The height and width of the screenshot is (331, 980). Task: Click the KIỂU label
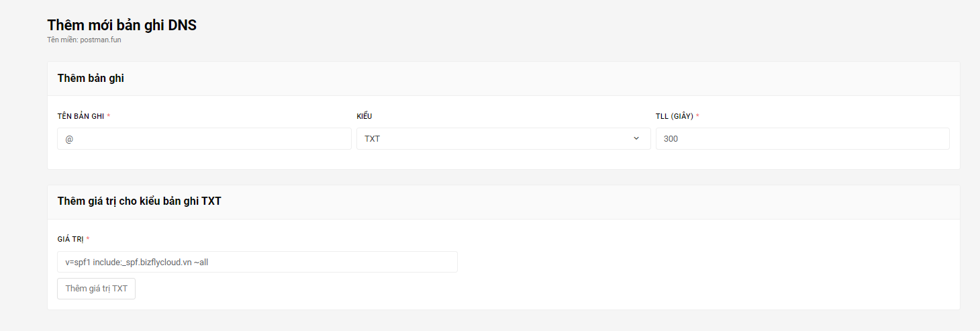click(x=364, y=116)
